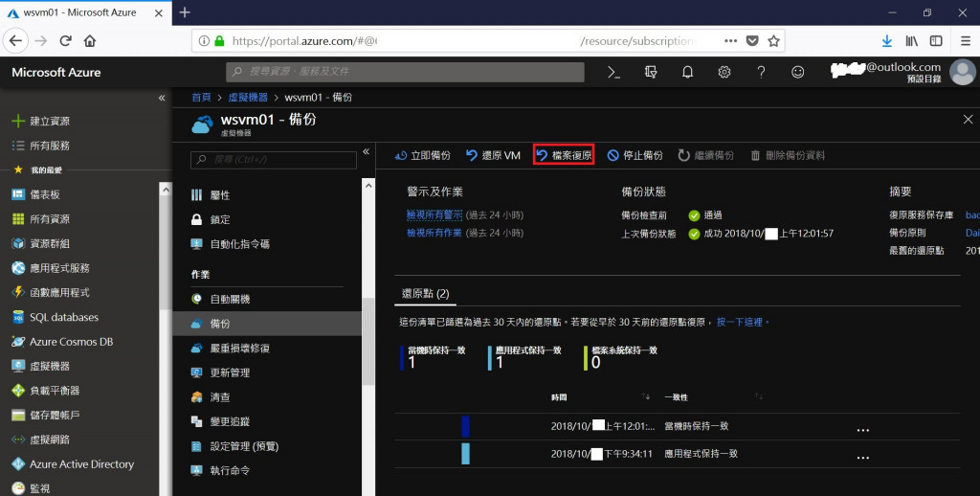Open the feedback smiley icon
Viewport: 980px width, 496px height.
pyautogui.click(x=797, y=73)
